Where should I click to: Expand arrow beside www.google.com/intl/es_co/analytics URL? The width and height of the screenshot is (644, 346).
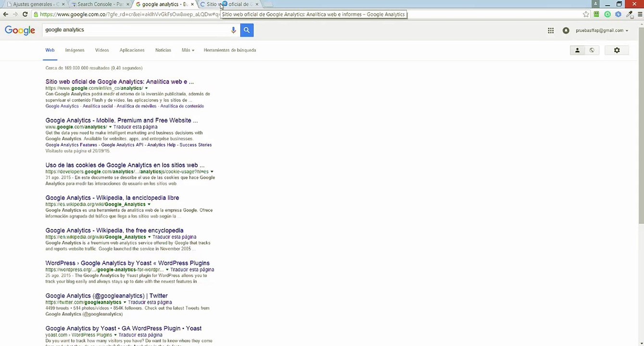click(146, 88)
